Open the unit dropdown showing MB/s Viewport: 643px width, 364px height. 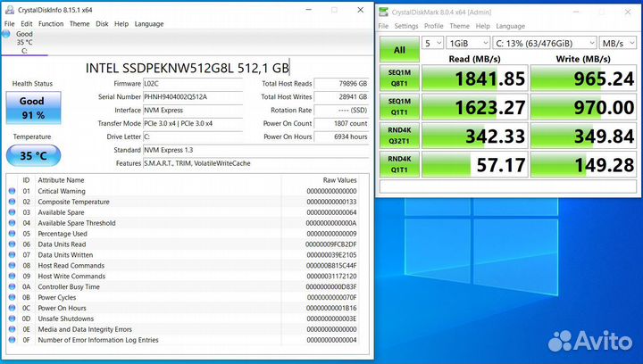[618, 43]
